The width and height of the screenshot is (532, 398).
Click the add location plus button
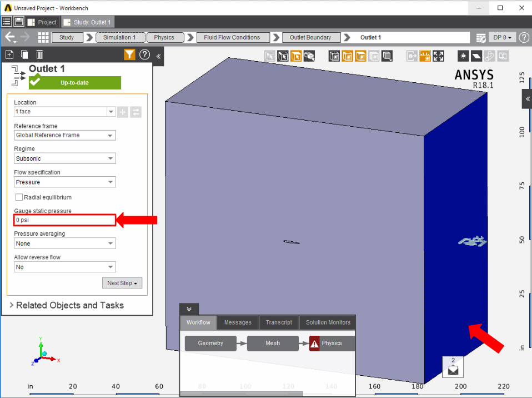123,112
